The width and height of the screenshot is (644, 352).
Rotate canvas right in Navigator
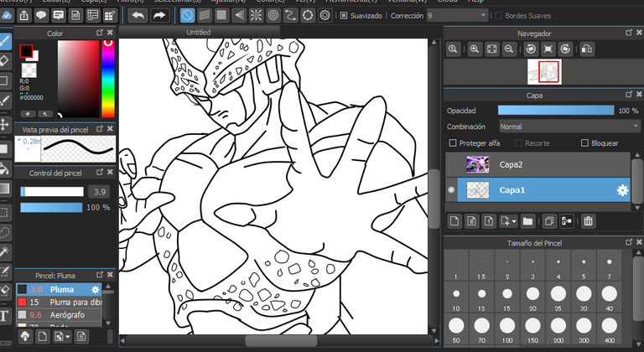coord(565,49)
